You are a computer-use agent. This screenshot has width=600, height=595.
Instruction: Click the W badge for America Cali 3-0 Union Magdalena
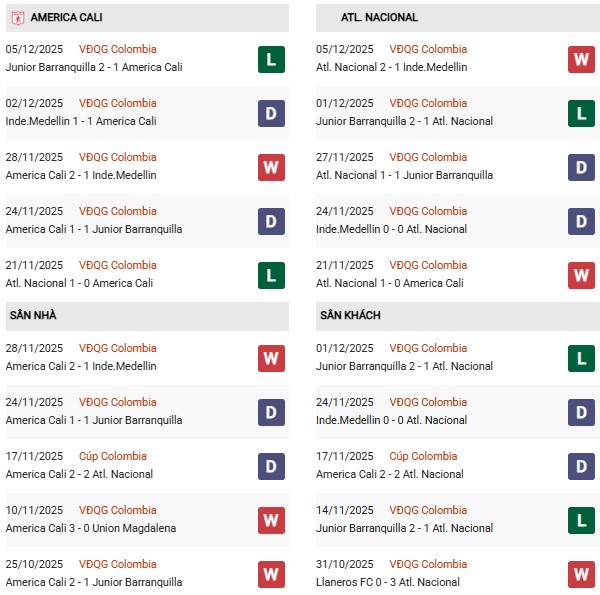point(271,520)
